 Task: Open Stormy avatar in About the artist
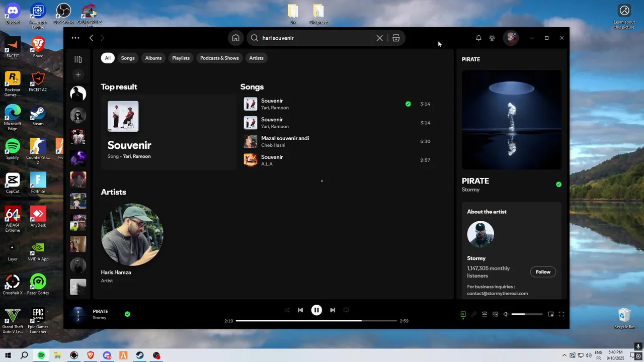(x=480, y=234)
